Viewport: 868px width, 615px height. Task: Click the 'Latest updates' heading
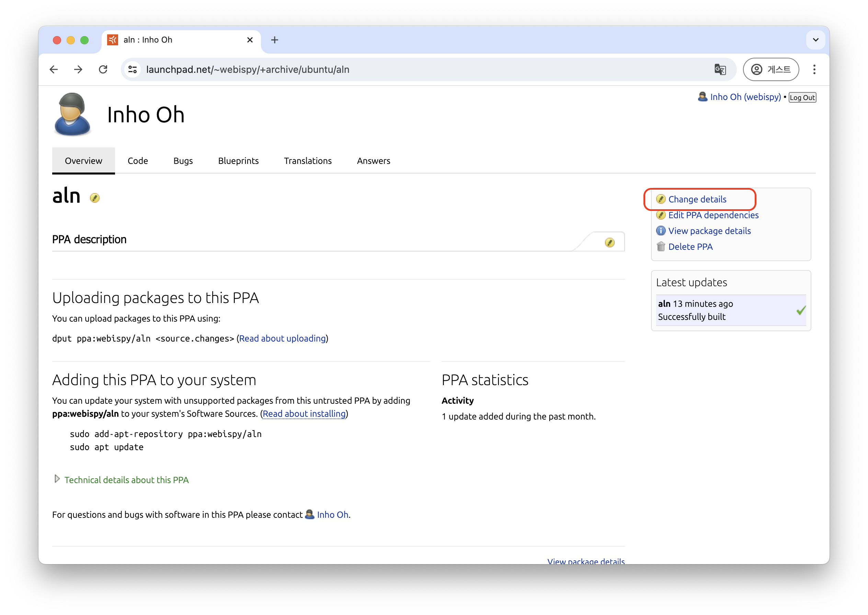pyautogui.click(x=691, y=282)
